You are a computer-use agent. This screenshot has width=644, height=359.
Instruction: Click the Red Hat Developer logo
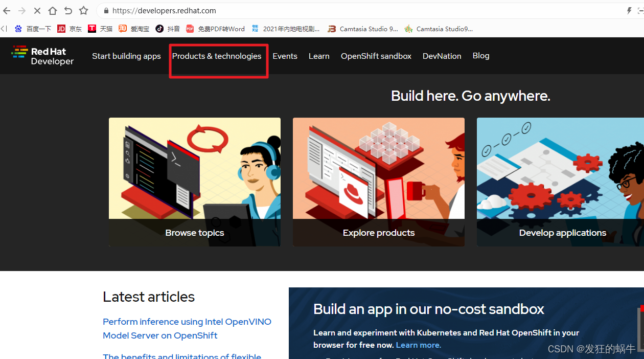pyautogui.click(x=43, y=56)
